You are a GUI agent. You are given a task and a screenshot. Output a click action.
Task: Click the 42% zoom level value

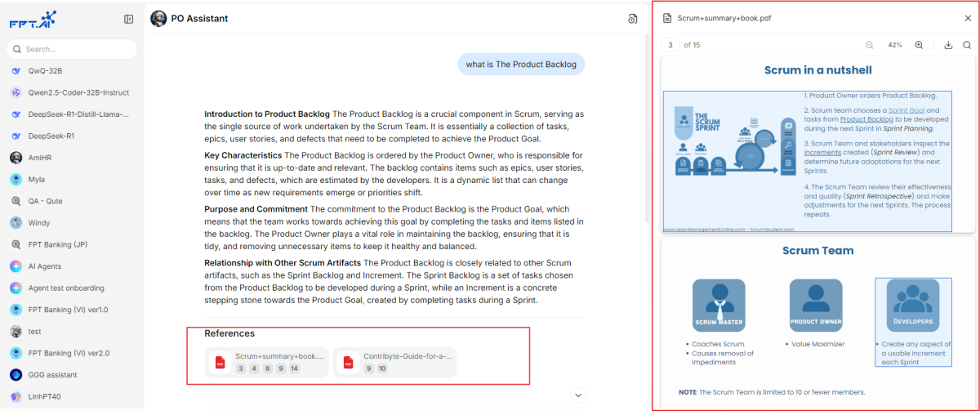pos(894,45)
